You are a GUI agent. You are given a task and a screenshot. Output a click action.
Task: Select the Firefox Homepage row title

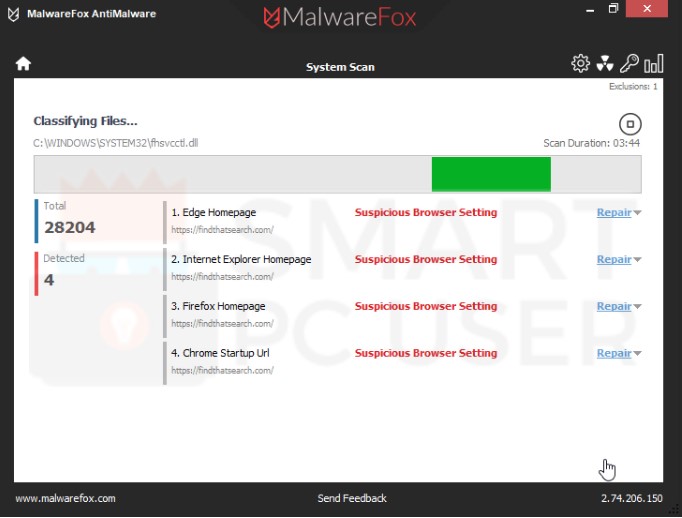(x=218, y=306)
